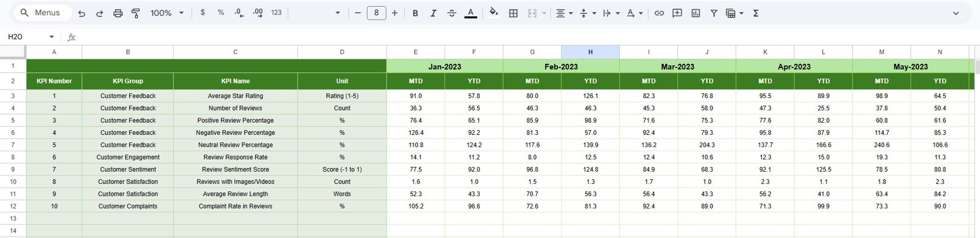
Task: Apply currency format with dollar icon
Action: 203,12
